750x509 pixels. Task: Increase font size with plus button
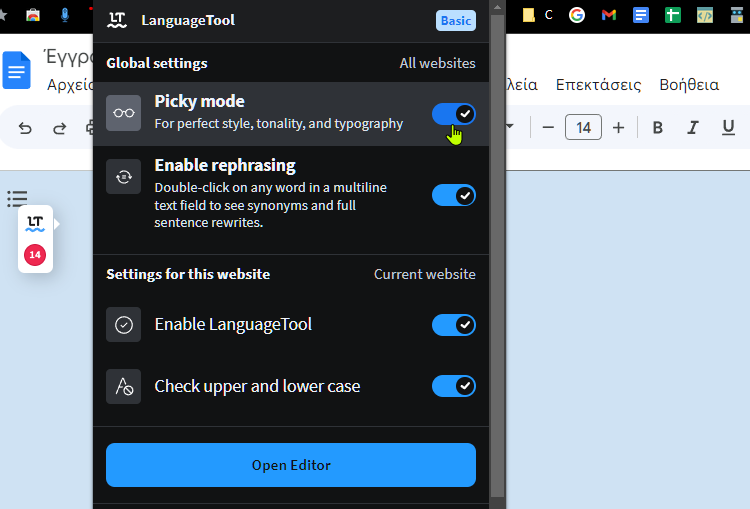[x=618, y=127]
